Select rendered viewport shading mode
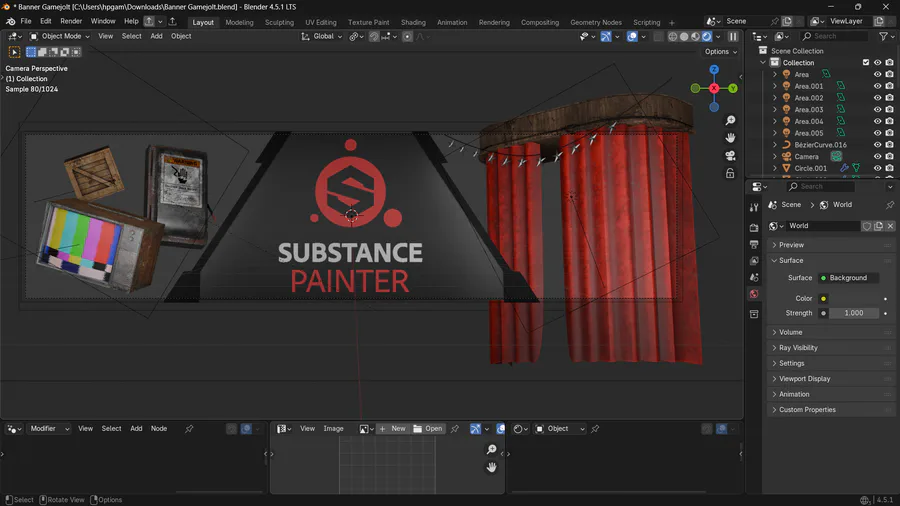 [x=707, y=36]
